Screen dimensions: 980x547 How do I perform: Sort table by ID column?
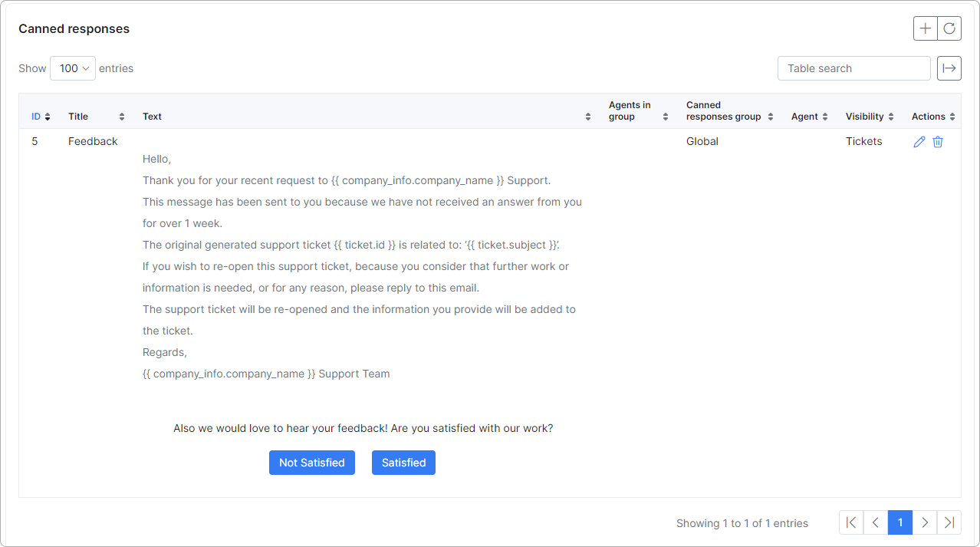pyautogui.click(x=41, y=117)
